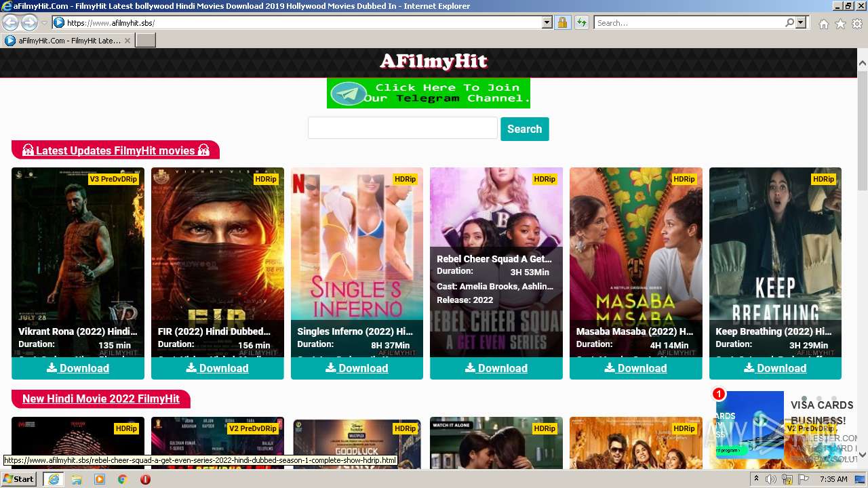Open the IE Tools gear icon
This screenshot has width=868, height=488.
857,24
